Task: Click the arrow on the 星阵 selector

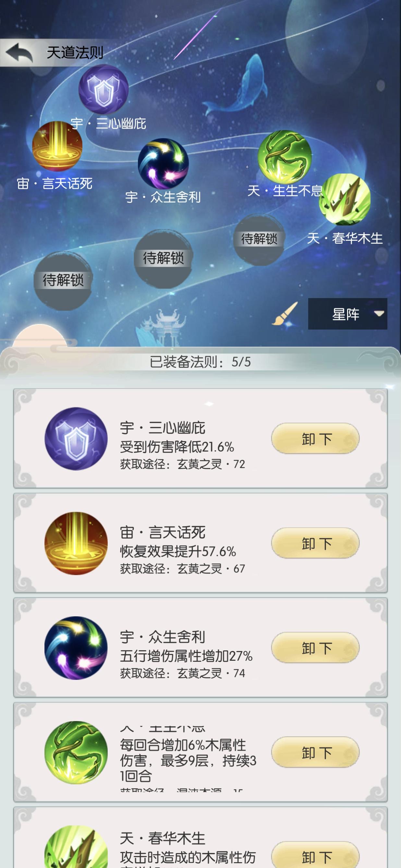Action: pos(379,314)
